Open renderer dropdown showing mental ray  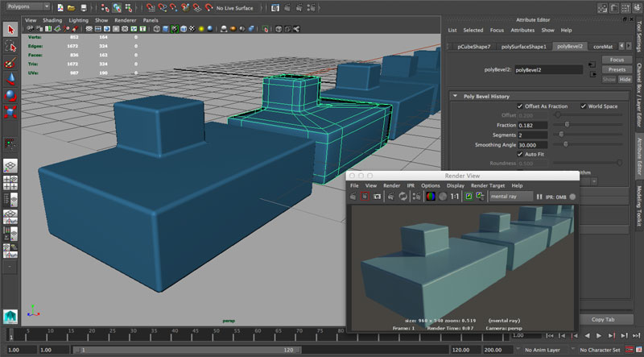(x=511, y=197)
